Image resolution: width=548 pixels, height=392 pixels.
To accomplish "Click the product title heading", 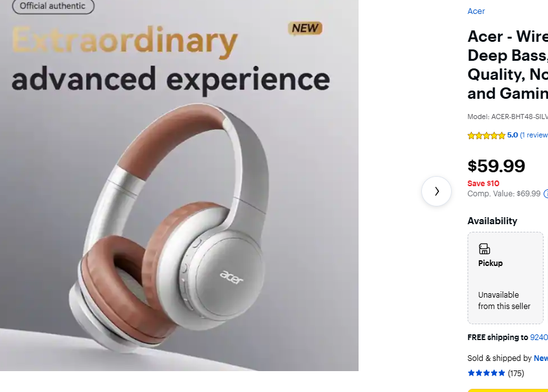I will 507,65.
